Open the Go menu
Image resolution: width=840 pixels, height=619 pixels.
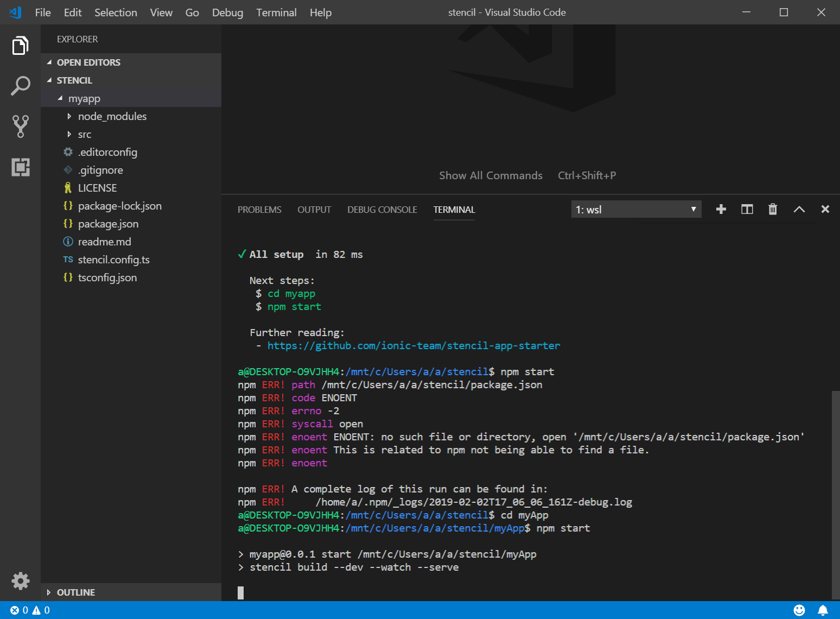tap(192, 12)
